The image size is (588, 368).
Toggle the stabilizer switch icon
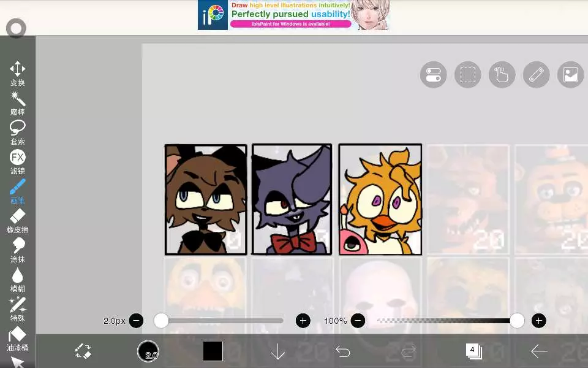pyautogui.click(x=434, y=74)
